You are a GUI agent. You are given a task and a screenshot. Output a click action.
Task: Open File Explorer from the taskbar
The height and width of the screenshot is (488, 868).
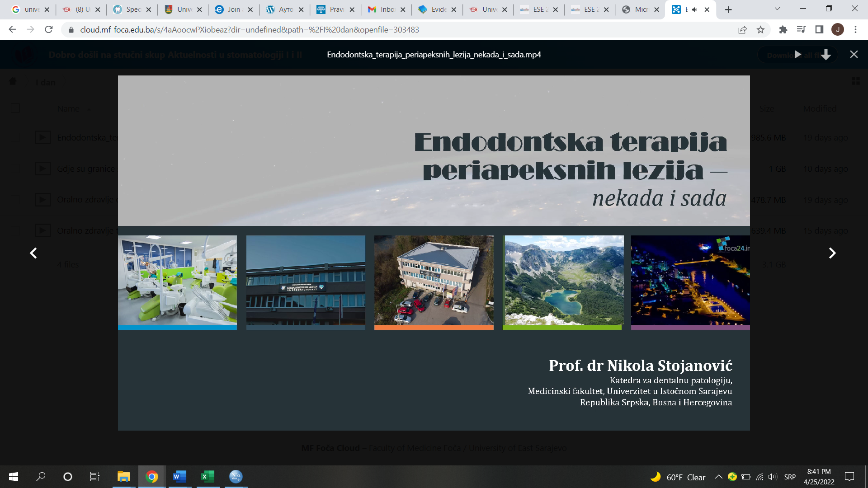tap(123, 477)
